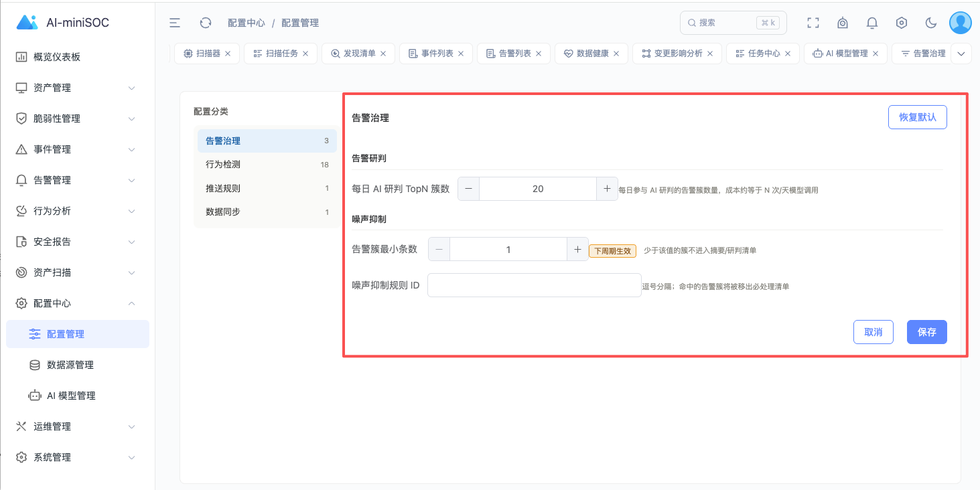The height and width of the screenshot is (490, 980).
Task: Open the tab overflow dropdown arrow
Action: coord(962,54)
